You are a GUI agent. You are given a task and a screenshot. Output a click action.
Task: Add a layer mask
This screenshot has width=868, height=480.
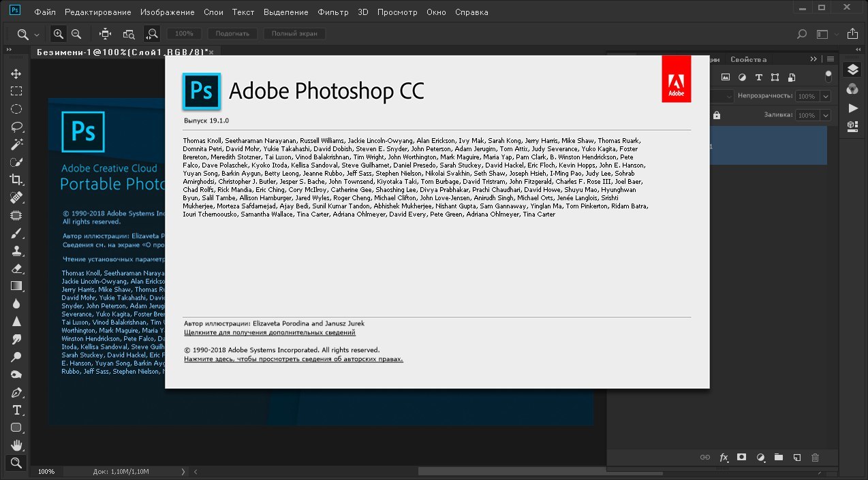click(x=742, y=458)
